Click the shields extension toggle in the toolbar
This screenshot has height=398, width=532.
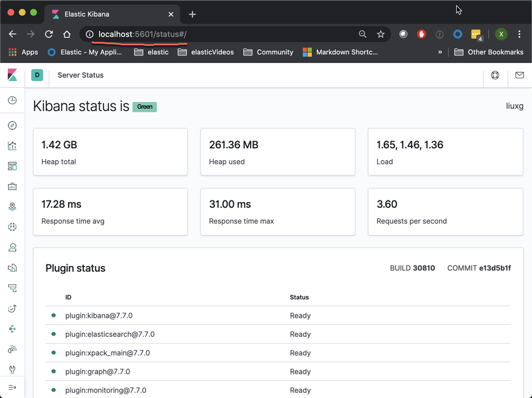(x=422, y=34)
